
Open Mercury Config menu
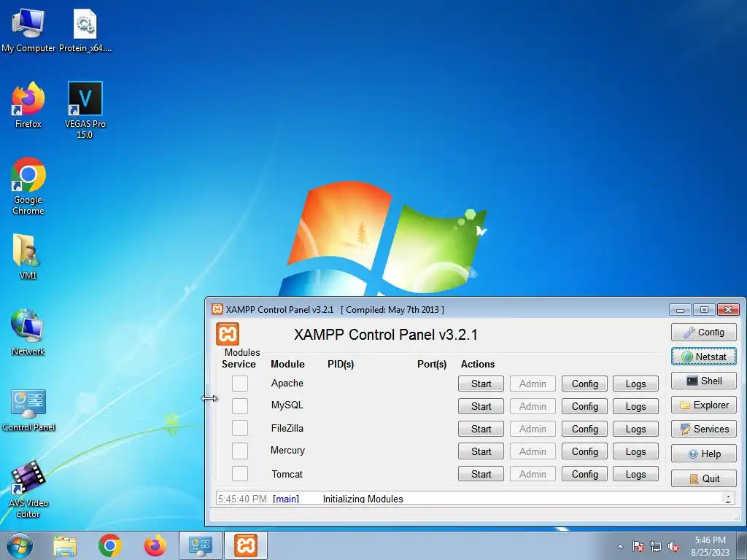pyautogui.click(x=584, y=451)
